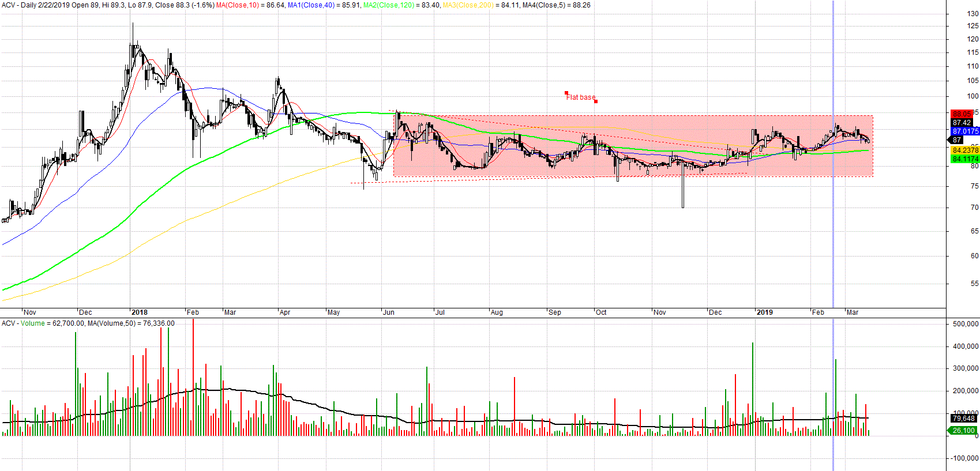Click the "Flat base" text annotation
This screenshot has width=980, height=471.
point(580,97)
